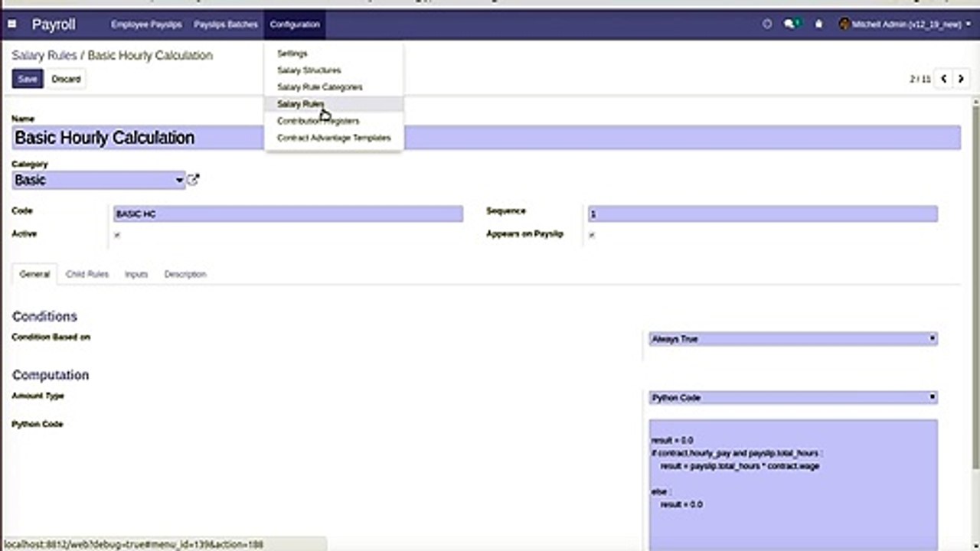This screenshot has height=551, width=980.
Task: Select Settings from Configuration menu
Action: pyautogui.click(x=334, y=54)
